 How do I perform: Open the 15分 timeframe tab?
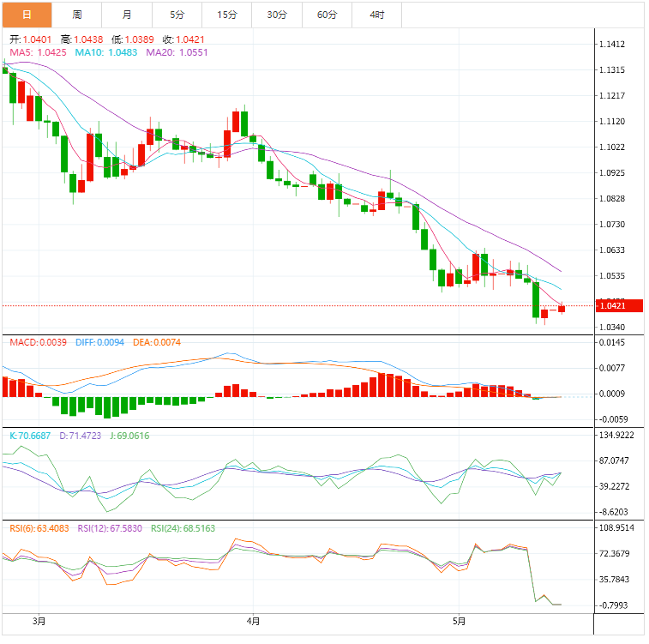227,15
